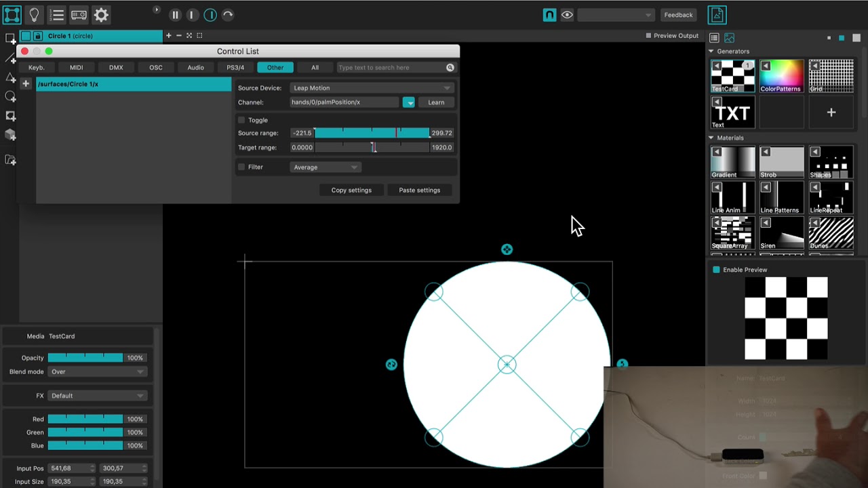Disable the Enable Preview checkbox
The width and height of the screenshot is (868, 488).
click(x=716, y=270)
